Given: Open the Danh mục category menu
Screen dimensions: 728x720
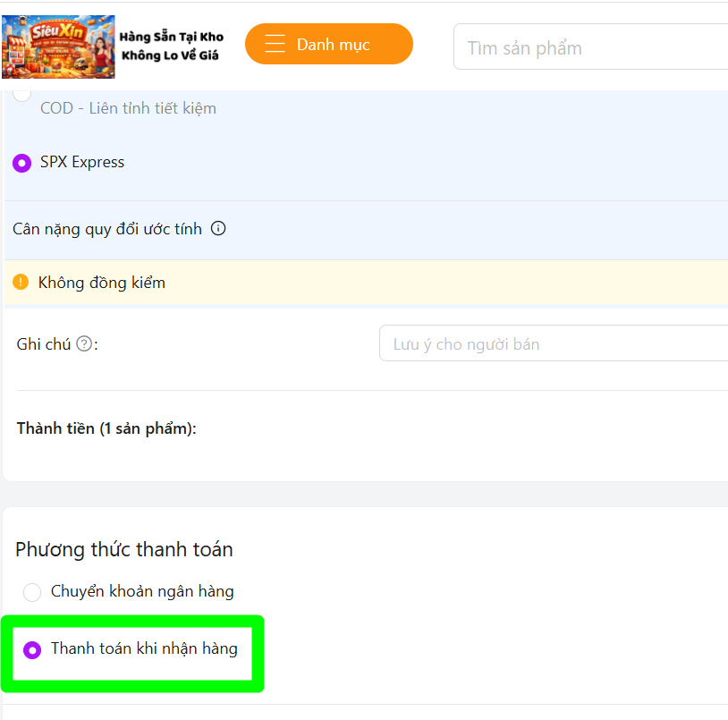Looking at the screenshot, I should click(329, 44).
